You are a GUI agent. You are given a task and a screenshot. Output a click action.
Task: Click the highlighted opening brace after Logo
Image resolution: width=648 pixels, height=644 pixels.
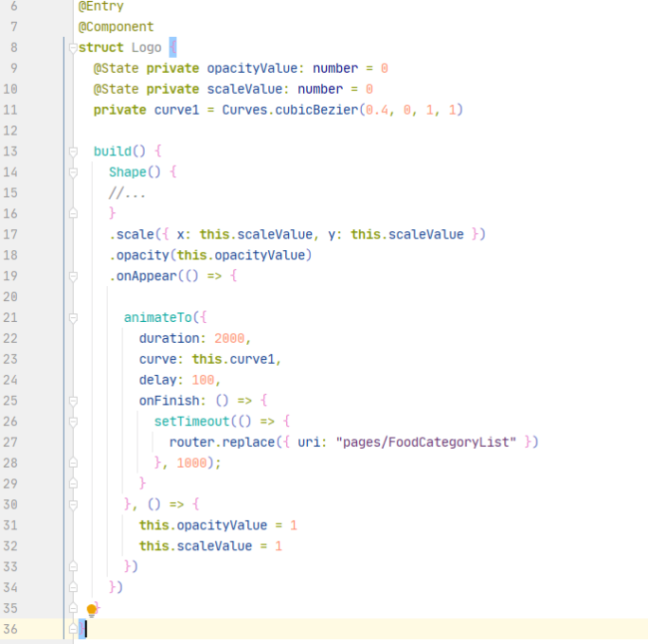tap(172, 48)
